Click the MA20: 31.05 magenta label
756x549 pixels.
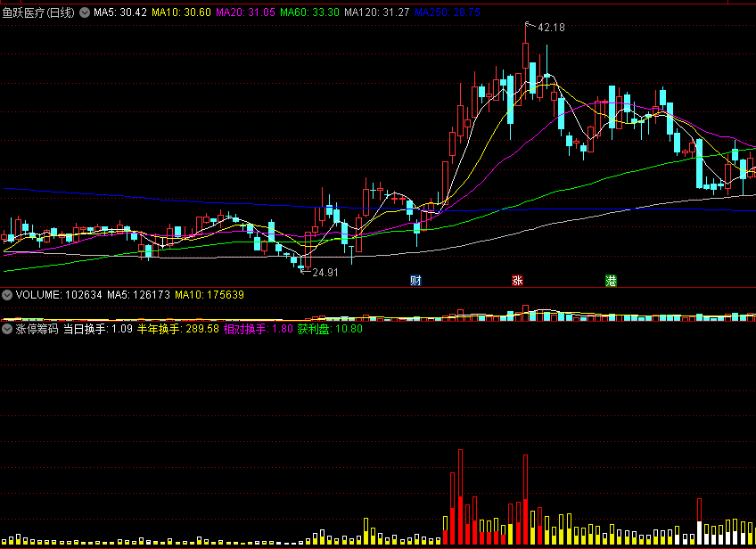click(x=246, y=12)
